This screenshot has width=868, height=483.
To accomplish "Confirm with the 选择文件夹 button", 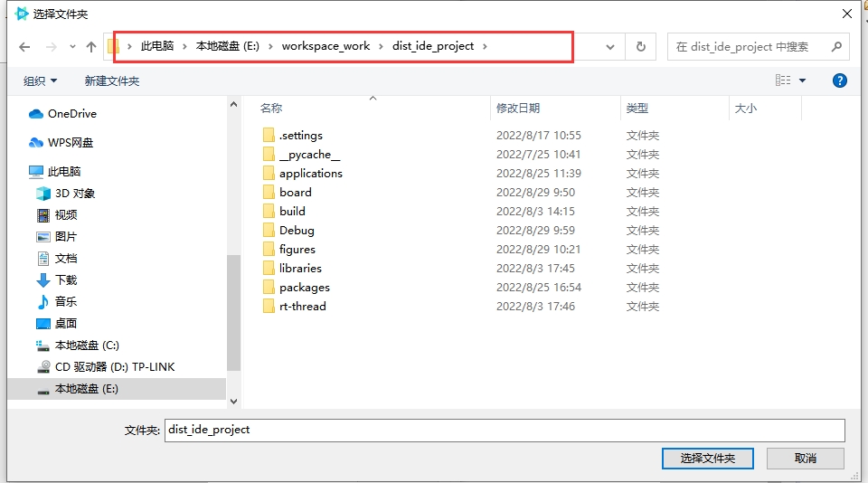I will click(708, 459).
